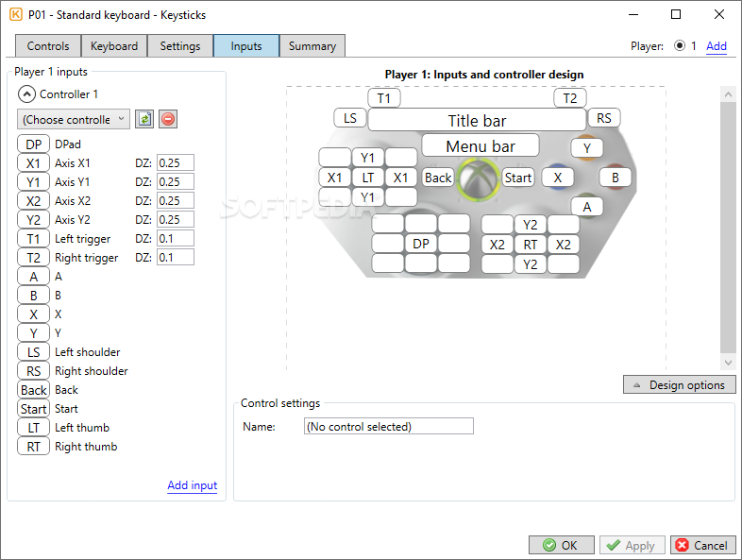This screenshot has width=742, height=560.
Task: Click the Axis X2 dead zone field
Action: (x=176, y=201)
